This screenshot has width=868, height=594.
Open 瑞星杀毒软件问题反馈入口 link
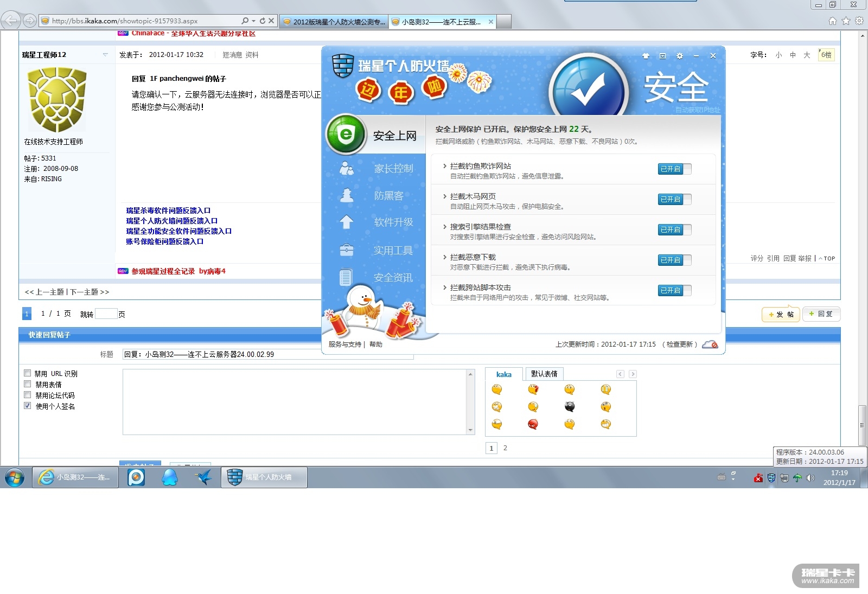click(168, 210)
